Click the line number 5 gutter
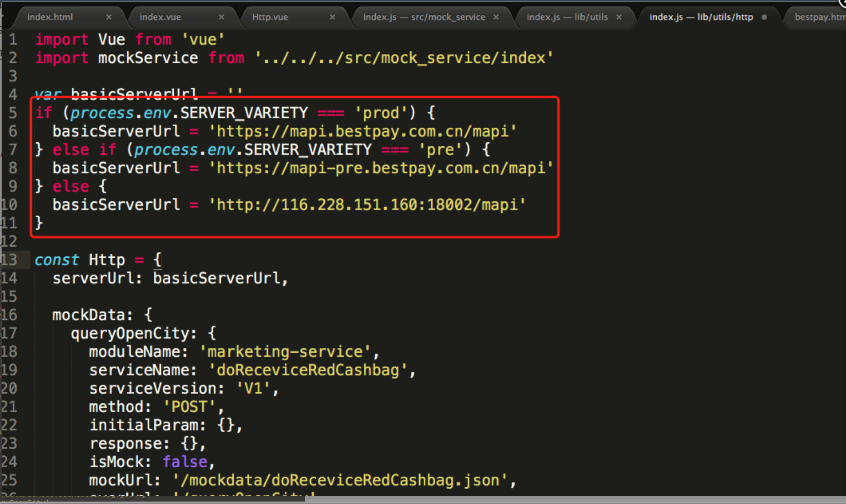 pyautogui.click(x=12, y=113)
